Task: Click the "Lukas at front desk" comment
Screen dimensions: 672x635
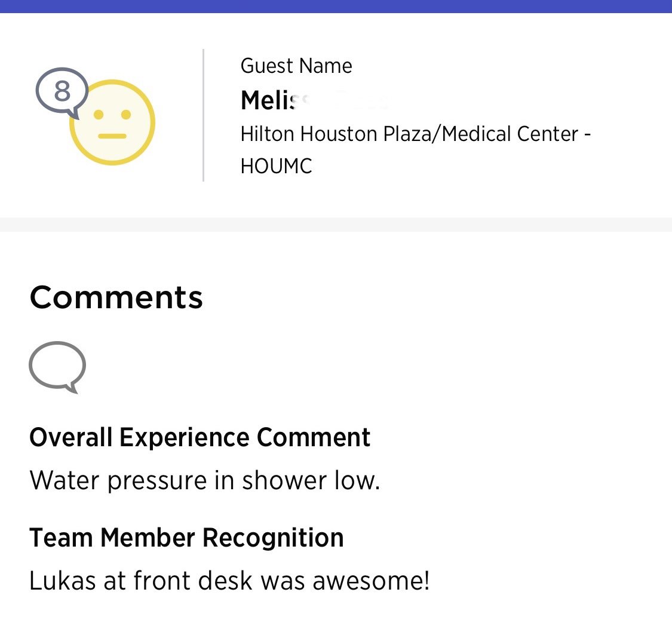Action: click(229, 581)
